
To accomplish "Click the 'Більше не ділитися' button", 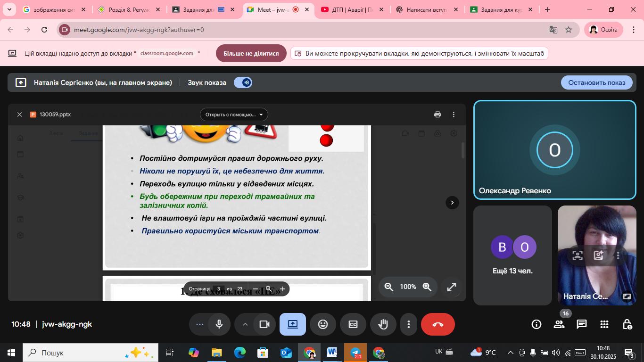I will click(251, 53).
